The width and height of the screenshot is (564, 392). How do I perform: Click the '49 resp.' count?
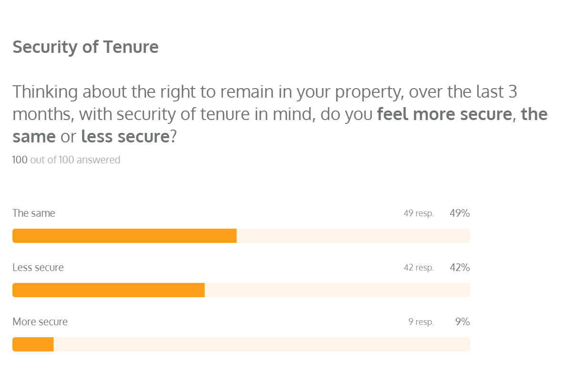pos(419,214)
